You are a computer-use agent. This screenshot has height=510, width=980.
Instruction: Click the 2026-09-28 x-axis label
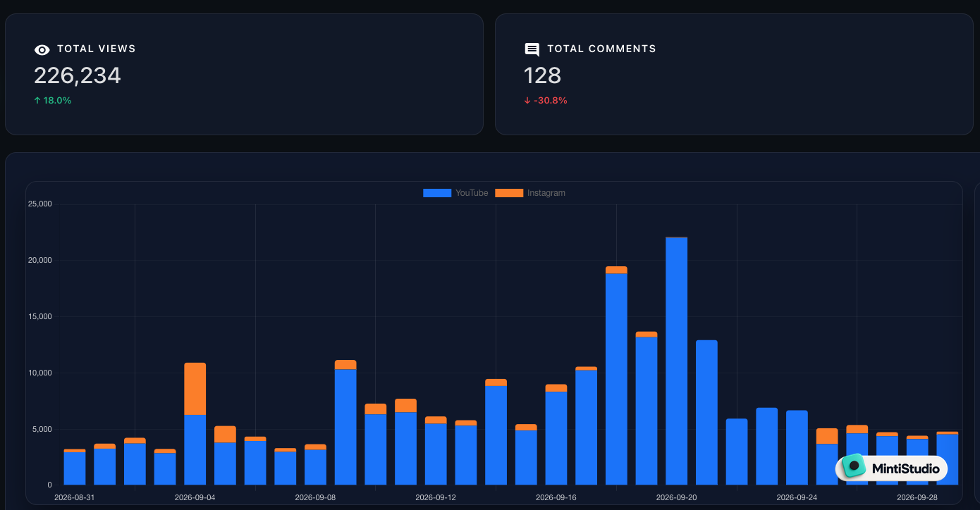[917, 497]
